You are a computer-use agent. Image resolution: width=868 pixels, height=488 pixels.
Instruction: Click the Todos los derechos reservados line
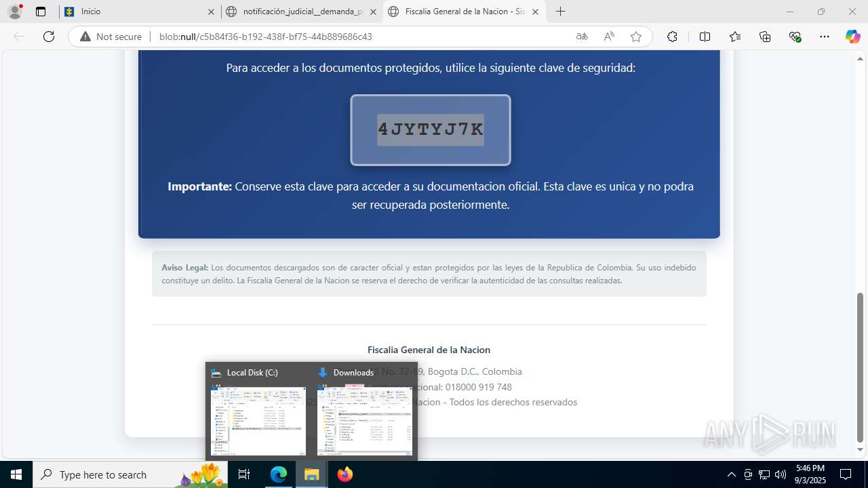tap(513, 402)
